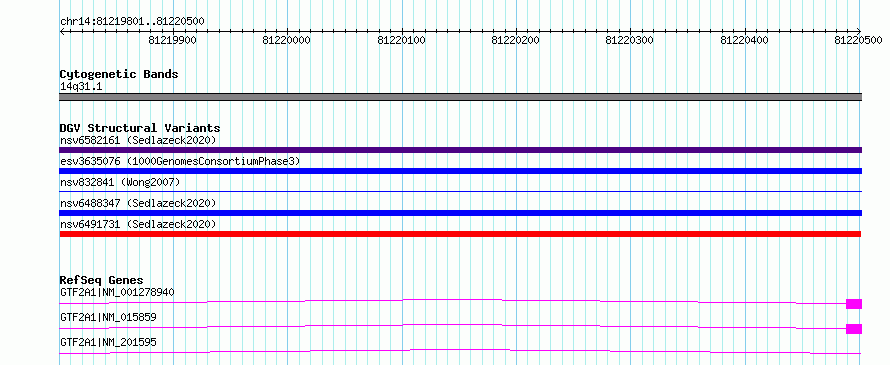Click the chr14:81219801..81220500 region label
Image resolution: width=890 pixels, height=365 pixels.
tap(132, 22)
